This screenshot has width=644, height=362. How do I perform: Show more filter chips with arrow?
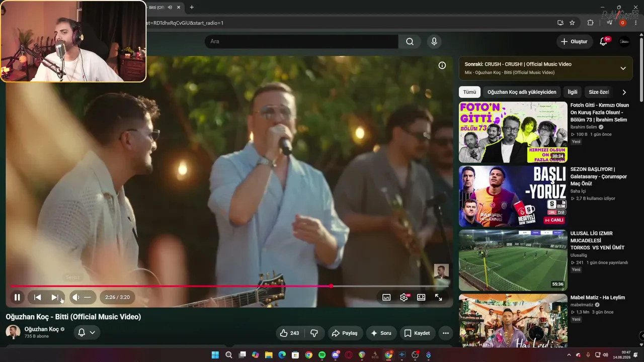pos(624,92)
